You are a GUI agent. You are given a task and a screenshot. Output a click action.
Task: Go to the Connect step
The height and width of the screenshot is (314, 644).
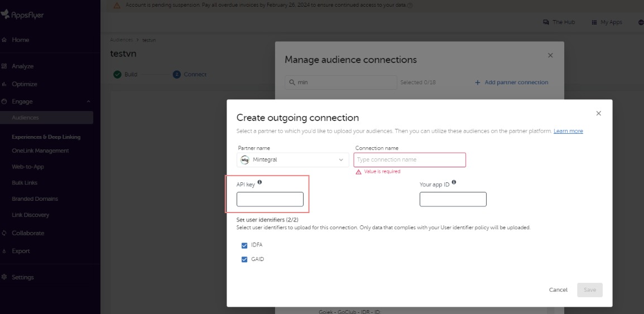190,74
